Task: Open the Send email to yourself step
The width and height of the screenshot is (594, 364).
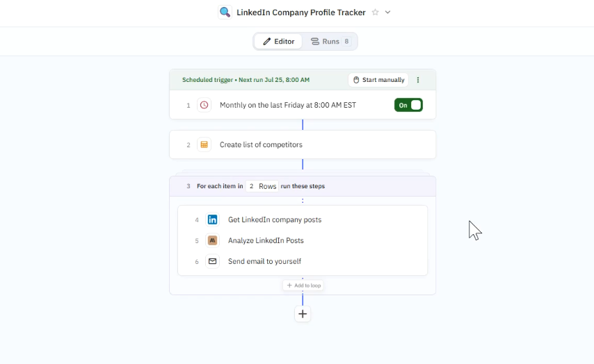Action: pos(303,261)
